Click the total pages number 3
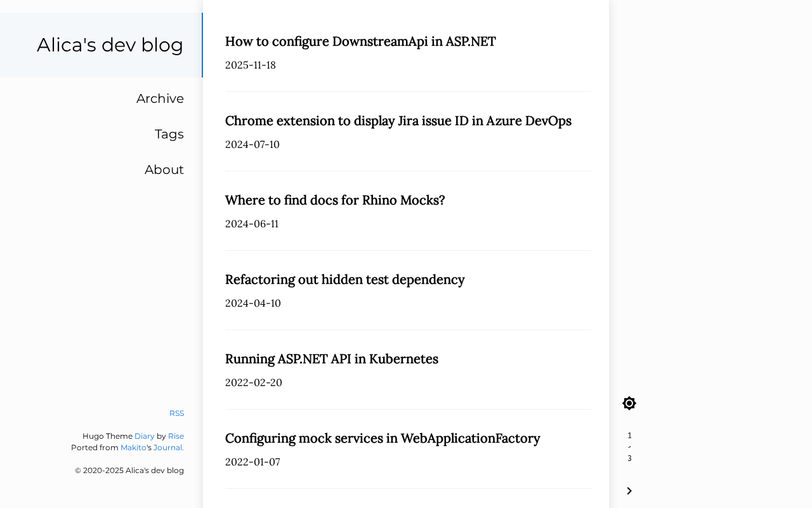This screenshot has width=812, height=508. click(629, 458)
